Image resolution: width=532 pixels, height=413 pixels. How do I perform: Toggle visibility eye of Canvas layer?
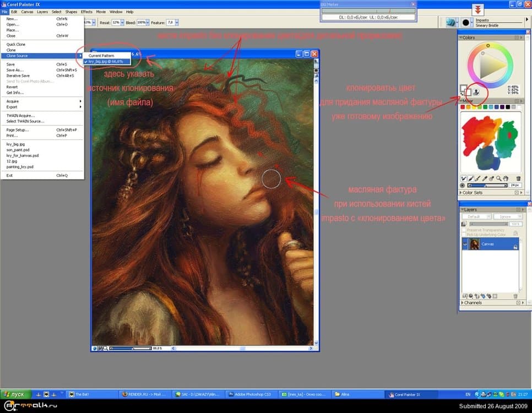coord(465,244)
